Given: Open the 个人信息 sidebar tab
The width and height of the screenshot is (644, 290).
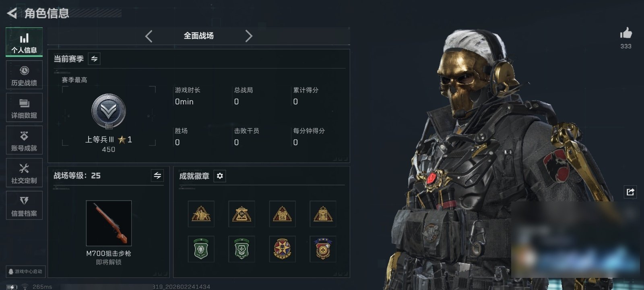Looking at the screenshot, I should click(24, 42).
